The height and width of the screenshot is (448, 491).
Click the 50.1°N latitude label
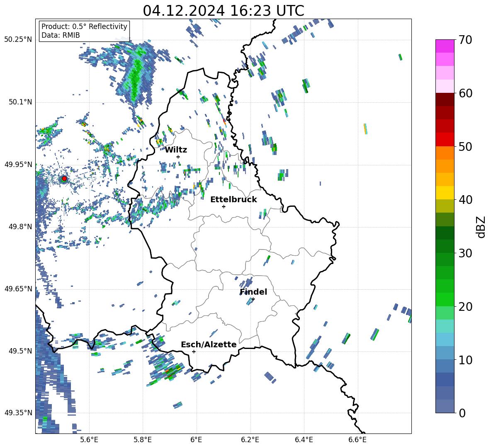click(x=20, y=102)
